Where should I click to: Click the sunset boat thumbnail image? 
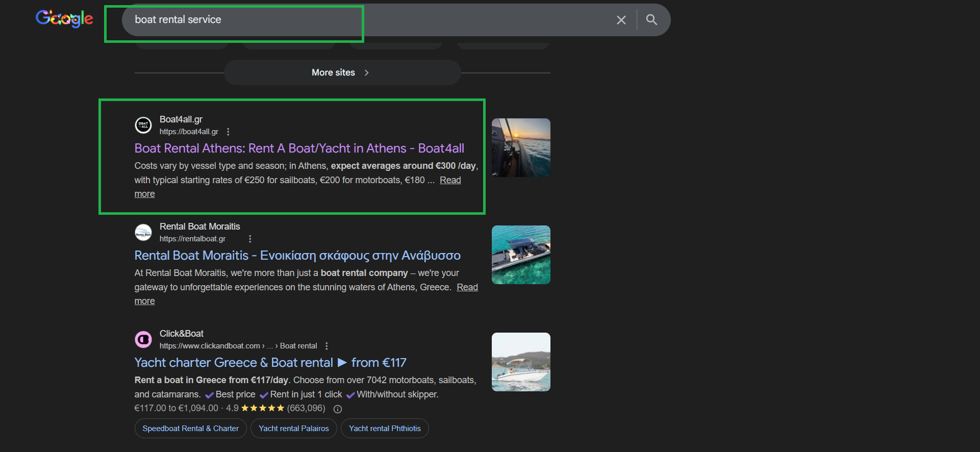pyautogui.click(x=521, y=148)
